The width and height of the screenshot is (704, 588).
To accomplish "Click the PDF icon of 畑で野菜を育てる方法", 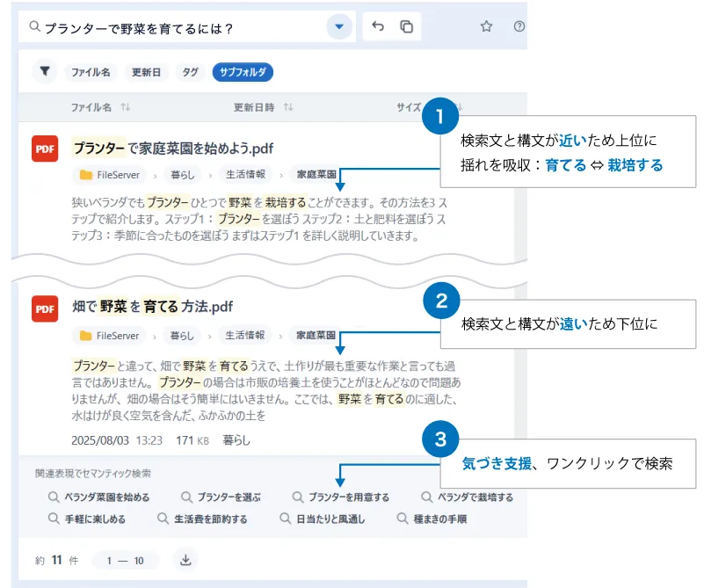I will tap(46, 309).
